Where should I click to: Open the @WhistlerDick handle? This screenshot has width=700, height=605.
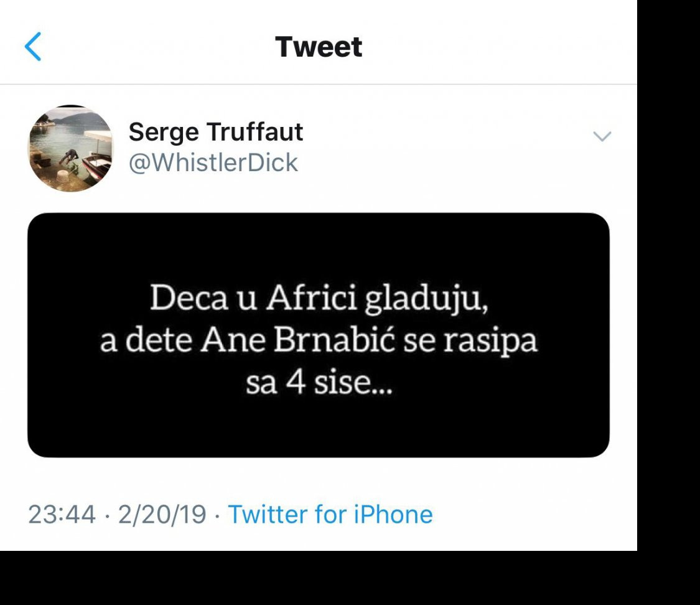(x=213, y=162)
